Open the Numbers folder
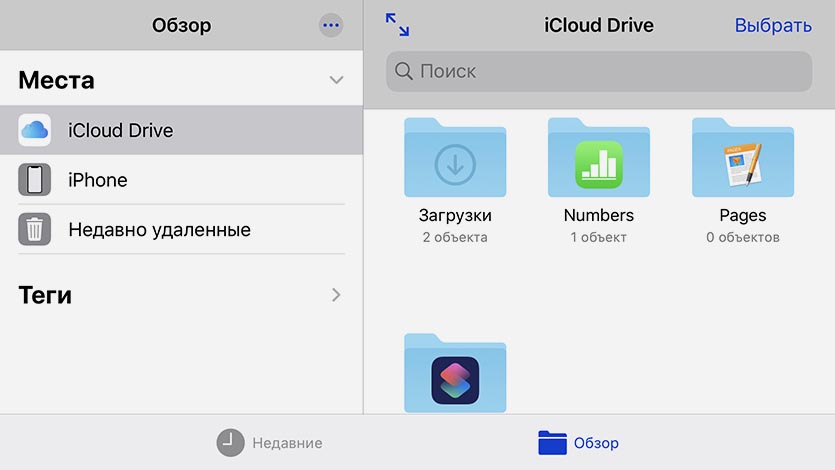Screen dimensions: 835x470 (x=599, y=158)
